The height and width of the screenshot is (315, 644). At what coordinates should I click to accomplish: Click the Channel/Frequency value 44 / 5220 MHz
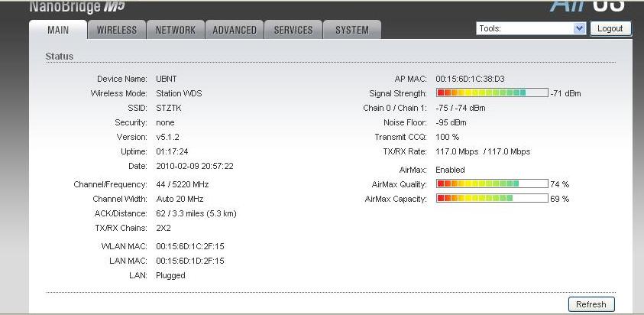click(x=183, y=184)
